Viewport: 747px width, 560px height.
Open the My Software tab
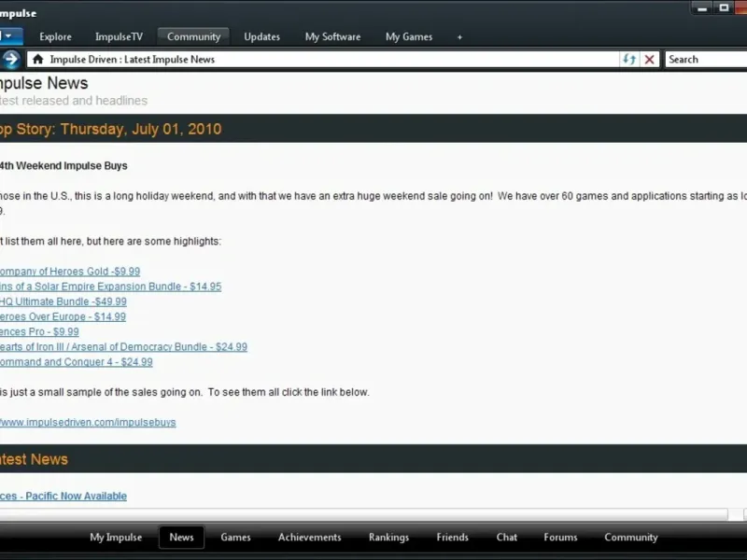(333, 36)
